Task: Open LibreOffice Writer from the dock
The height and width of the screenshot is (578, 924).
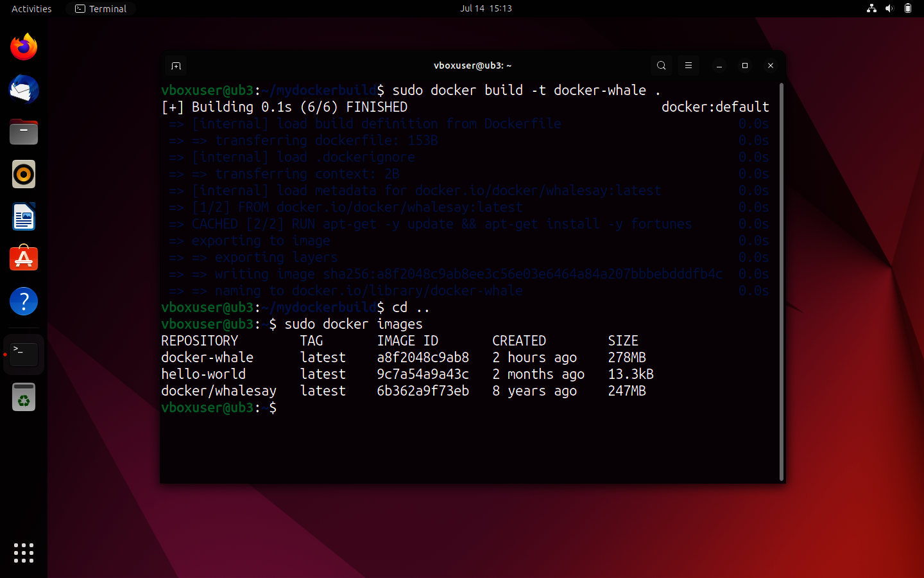Action: coord(24,217)
